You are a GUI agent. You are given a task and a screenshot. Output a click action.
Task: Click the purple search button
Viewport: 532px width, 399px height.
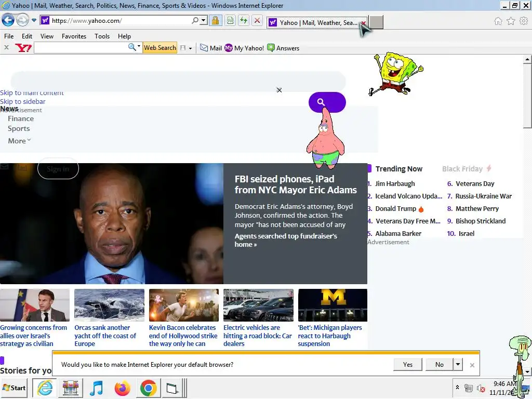[327, 102]
